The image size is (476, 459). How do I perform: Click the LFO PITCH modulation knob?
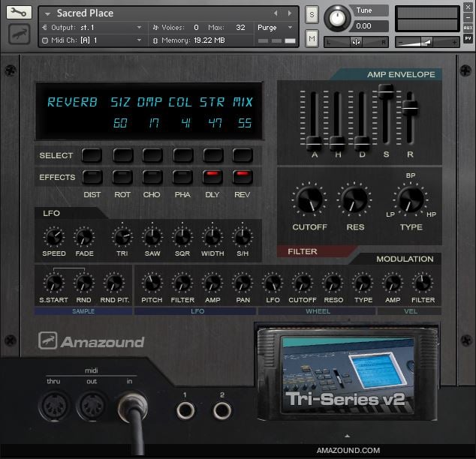point(152,283)
